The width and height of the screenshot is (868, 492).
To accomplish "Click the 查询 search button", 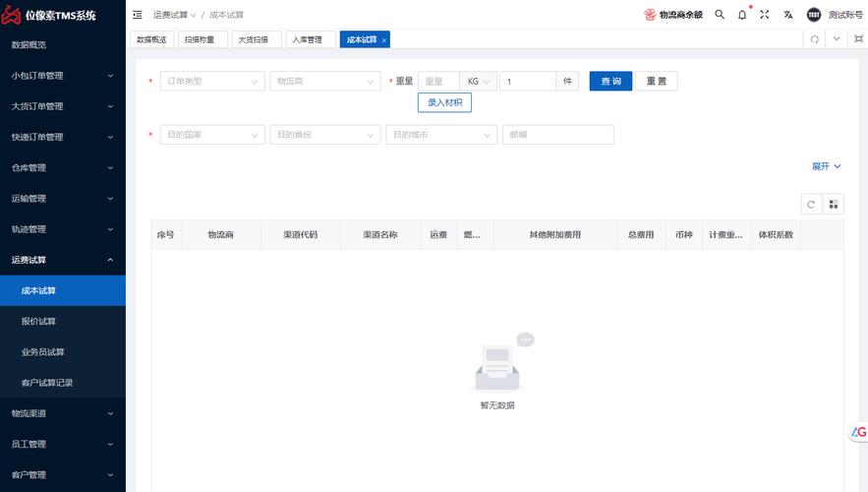I will pos(610,81).
